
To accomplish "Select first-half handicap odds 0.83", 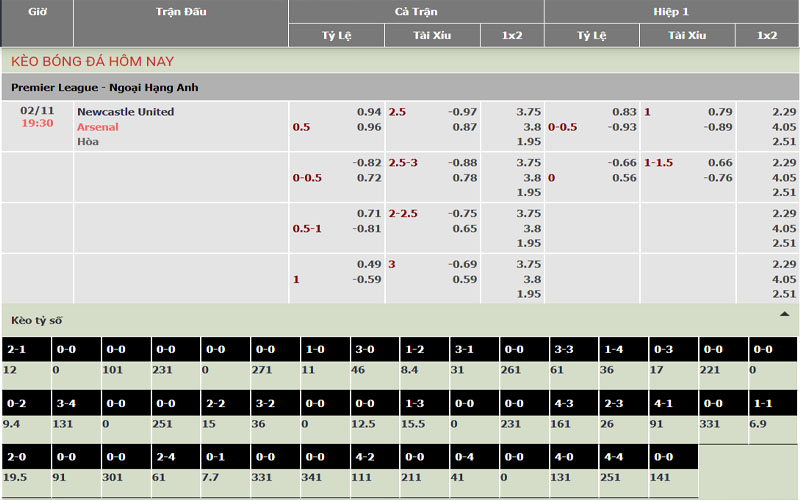I will 624,112.
